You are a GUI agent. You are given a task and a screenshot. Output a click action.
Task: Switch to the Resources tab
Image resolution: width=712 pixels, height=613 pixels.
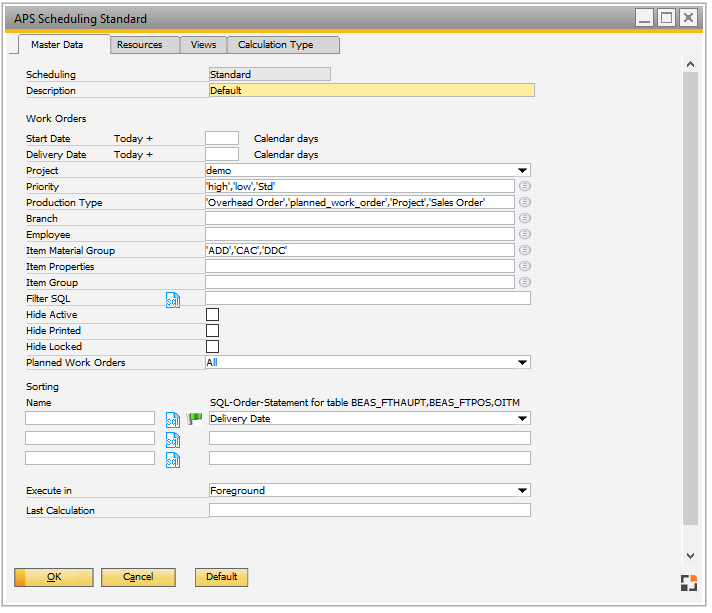tap(139, 45)
